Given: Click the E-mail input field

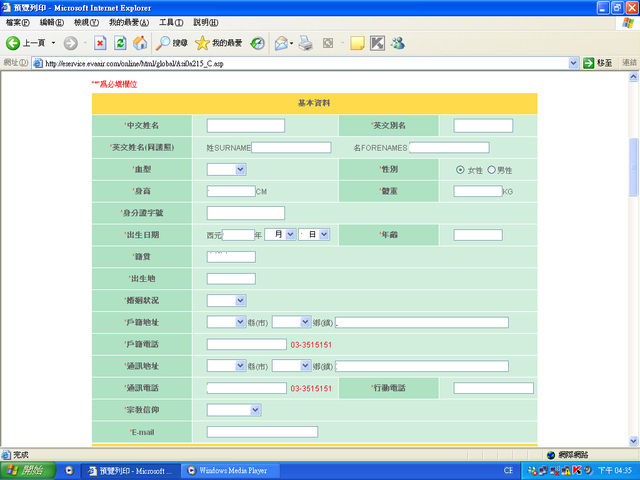Looking at the screenshot, I should click(x=262, y=432).
